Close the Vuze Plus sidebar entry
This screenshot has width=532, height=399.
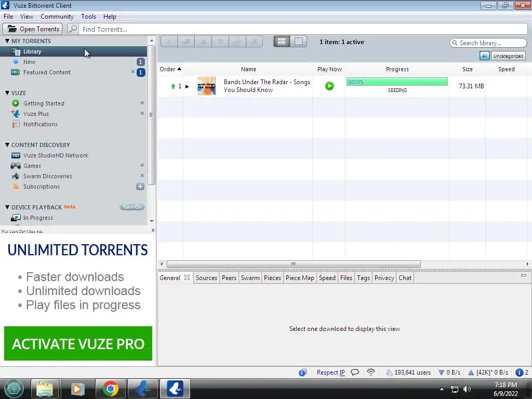pyautogui.click(x=142, y=113)
